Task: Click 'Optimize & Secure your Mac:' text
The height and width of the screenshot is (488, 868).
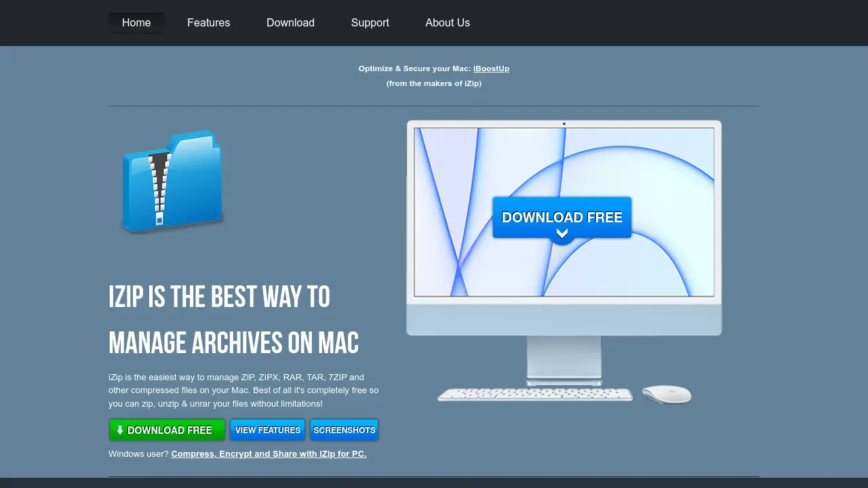Action: [x=415, y=68]
